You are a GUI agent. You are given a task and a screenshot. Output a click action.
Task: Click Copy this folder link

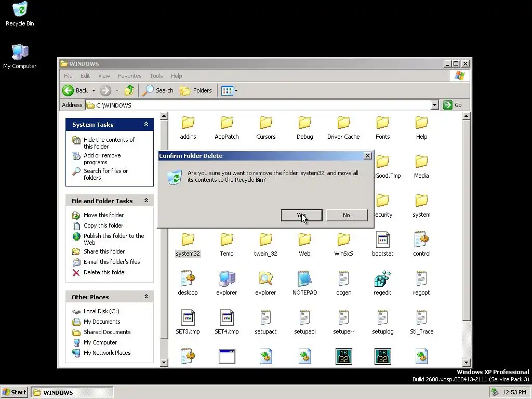[x=103, y=225]
